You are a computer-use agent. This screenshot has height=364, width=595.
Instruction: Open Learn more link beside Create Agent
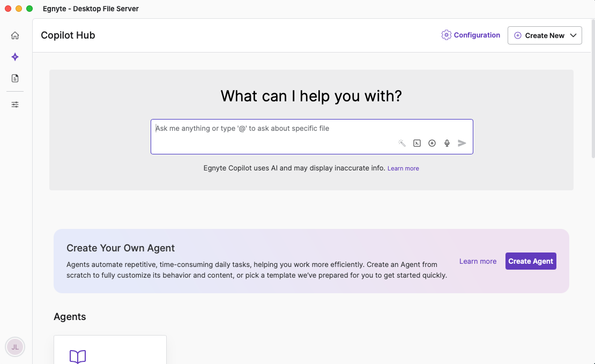point(478,261)
